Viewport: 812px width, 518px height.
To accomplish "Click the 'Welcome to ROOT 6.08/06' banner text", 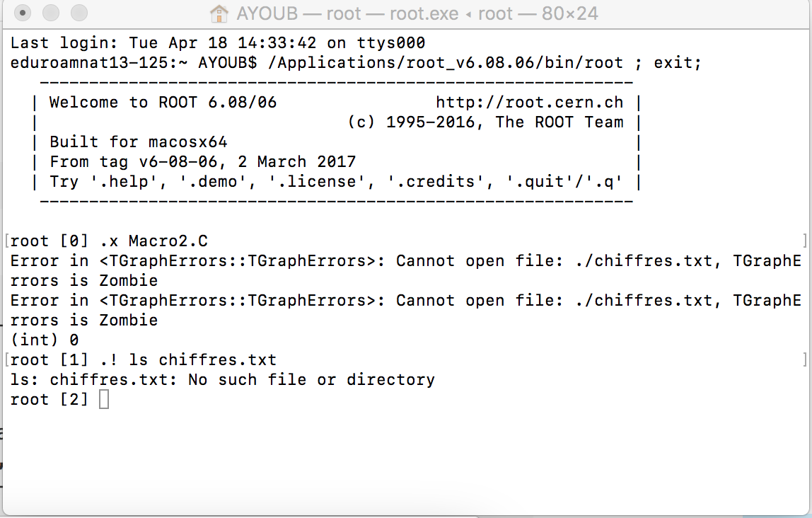I will point(163,102).
